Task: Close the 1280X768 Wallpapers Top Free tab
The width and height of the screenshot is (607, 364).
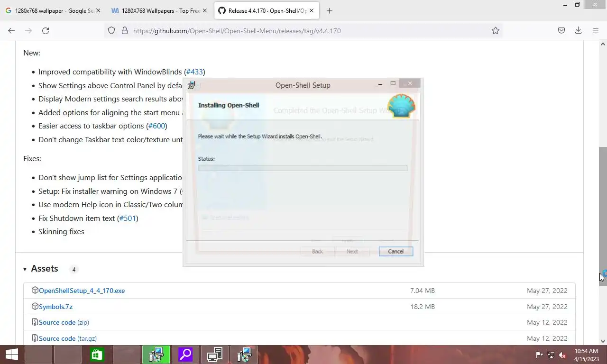Action: 205,10
